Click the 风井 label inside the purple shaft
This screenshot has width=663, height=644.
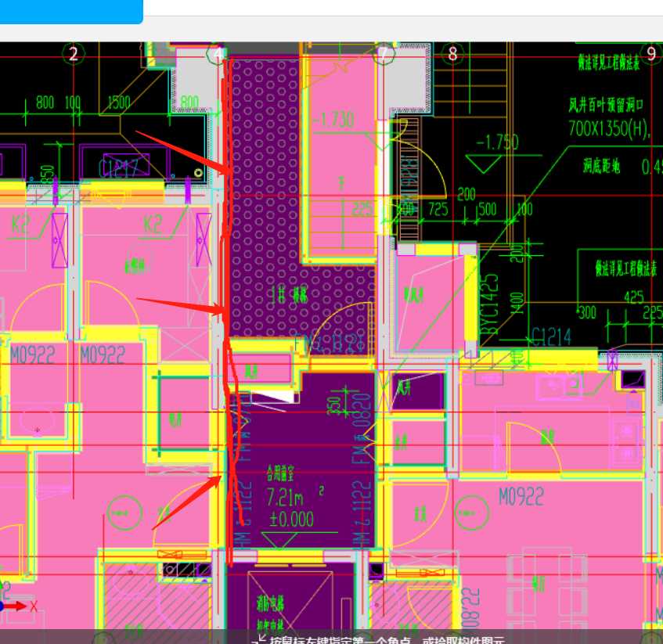pos(403,387)
